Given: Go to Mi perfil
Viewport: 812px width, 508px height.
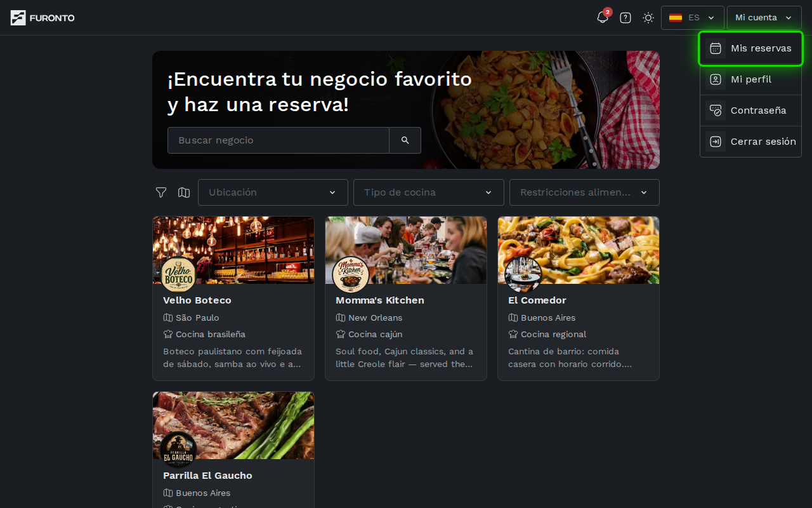Looking at the screenshot, I should click(751, 79).
